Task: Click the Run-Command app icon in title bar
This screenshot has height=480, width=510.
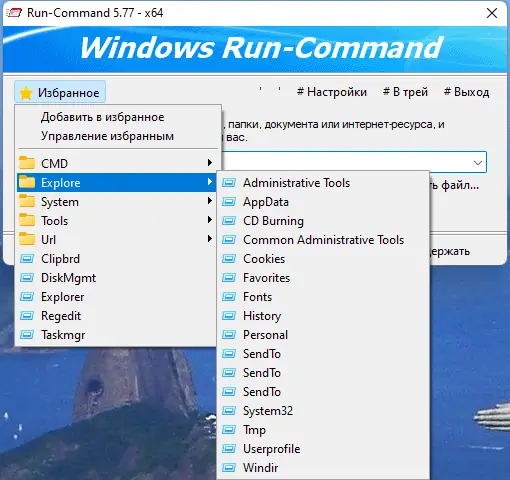Action: click(x=14, y=13)
